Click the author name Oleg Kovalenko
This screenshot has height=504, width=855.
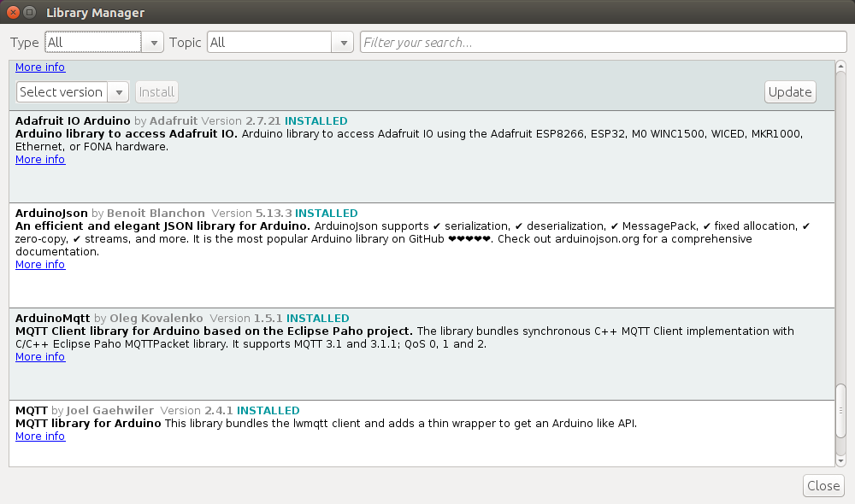click(156, 318)
